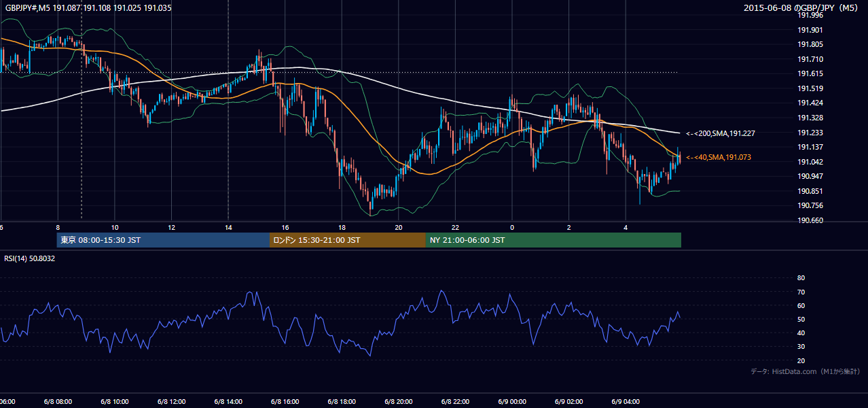868x408 pixels.
Task: Click hour label 10 under price chart
Action: coord(115,227)
